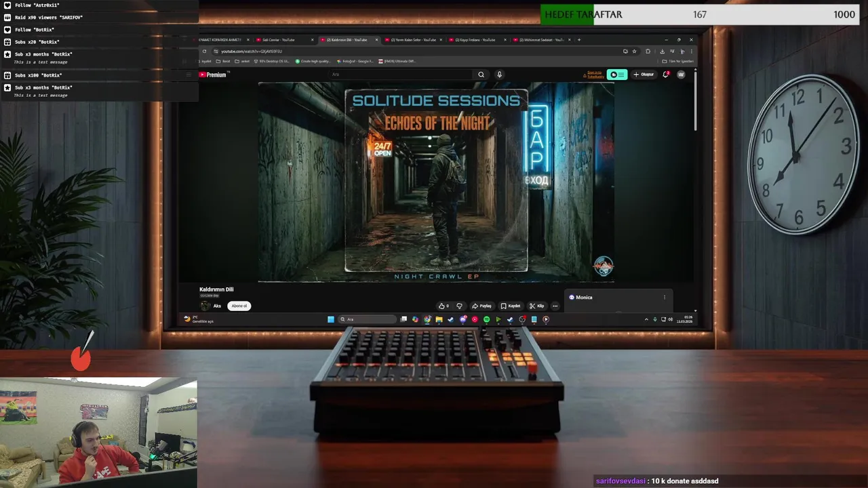Open new tab with plus button
868x488 pixels.
[578, 40]
